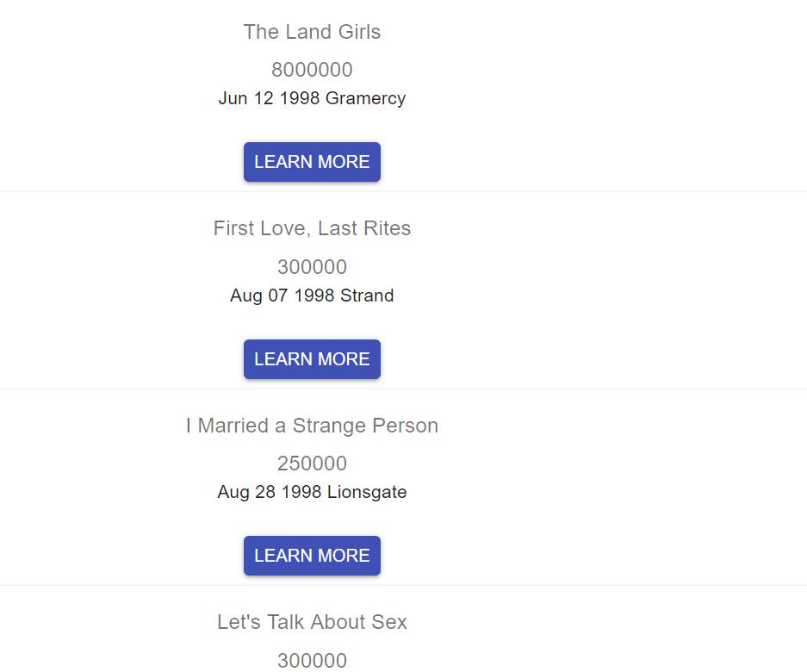Click the Aug 28 1998 release date

(x=270, y=492)
